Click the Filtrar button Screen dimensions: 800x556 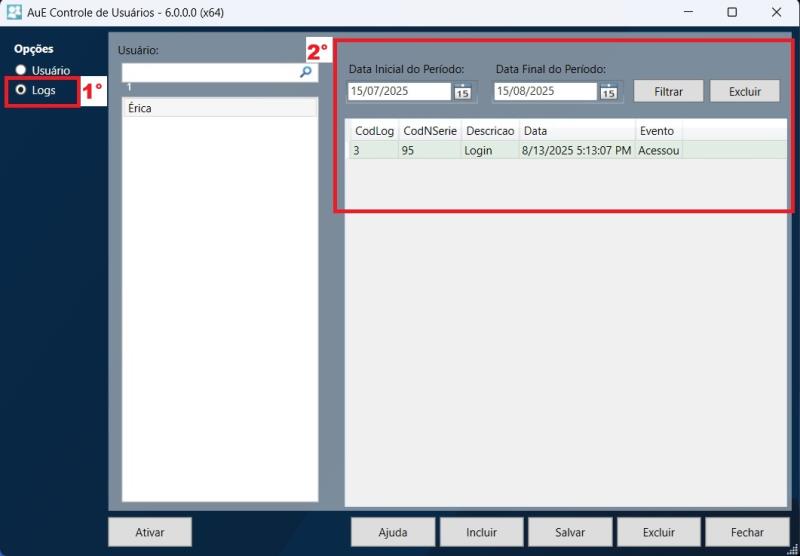coord(668,91)
